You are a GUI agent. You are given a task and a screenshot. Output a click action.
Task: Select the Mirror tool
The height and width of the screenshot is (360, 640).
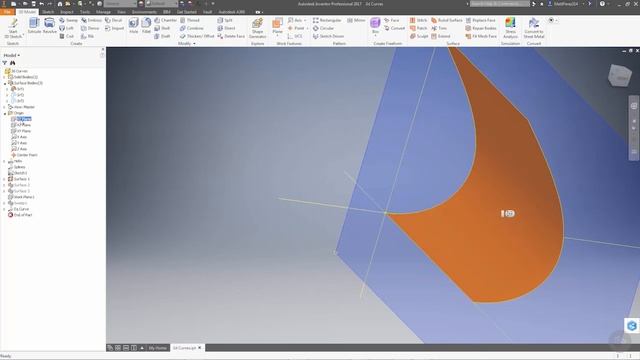coord(356,20)
